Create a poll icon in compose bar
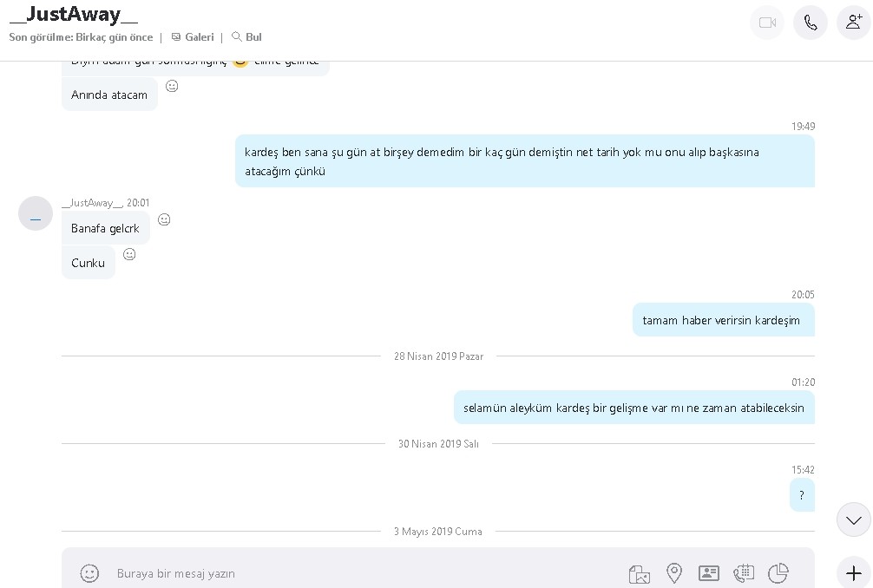 pos(778,573)
